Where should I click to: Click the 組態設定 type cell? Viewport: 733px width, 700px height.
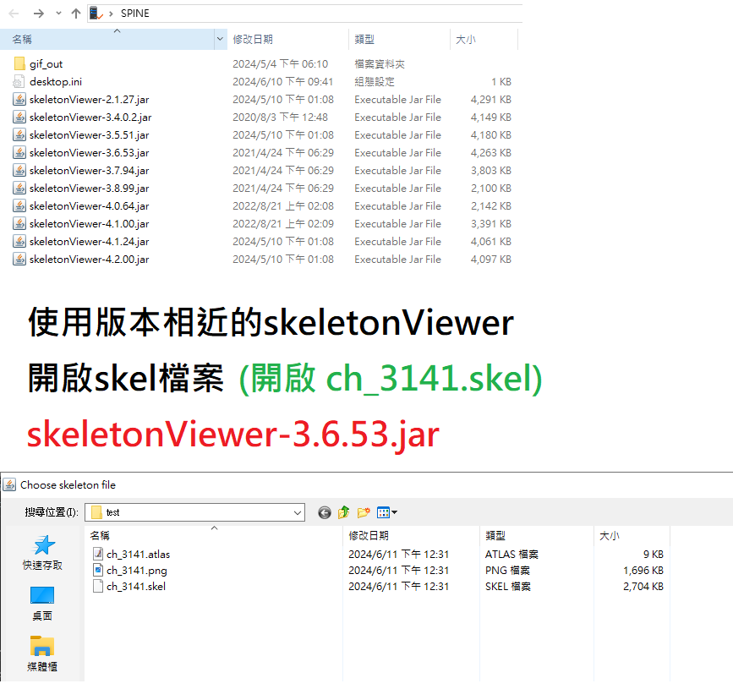click(375, 81)
